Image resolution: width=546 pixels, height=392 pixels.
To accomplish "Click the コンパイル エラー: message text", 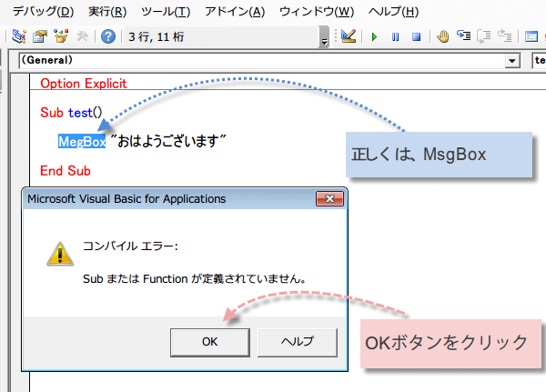I will (130, 246).
